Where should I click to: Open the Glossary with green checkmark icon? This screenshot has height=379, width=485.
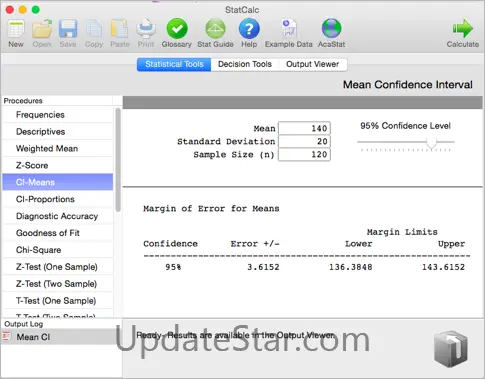click(177, 29)
